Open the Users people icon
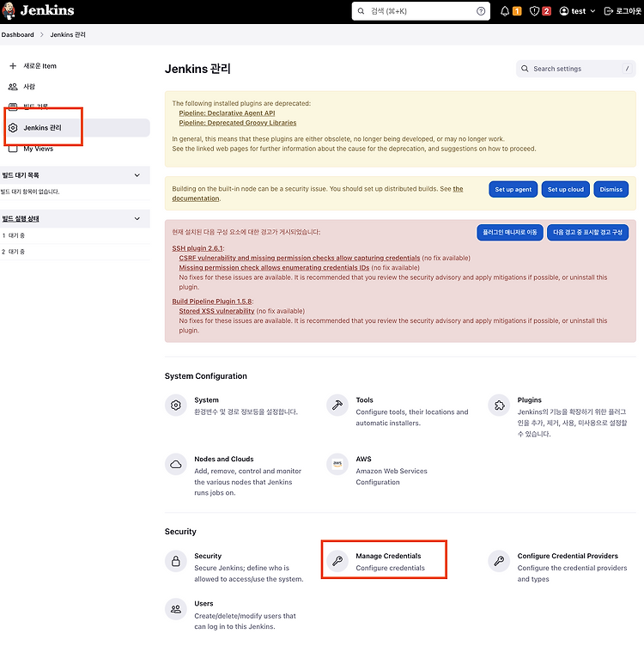The image size is (644, 646). (176, 609)
